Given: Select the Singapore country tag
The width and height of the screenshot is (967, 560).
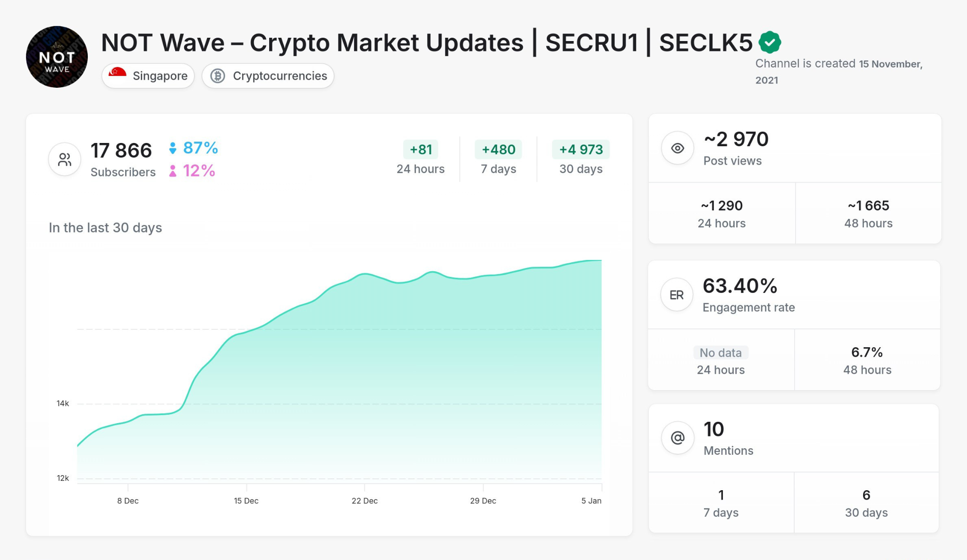Looking at the screenshot, I should 148,75.
